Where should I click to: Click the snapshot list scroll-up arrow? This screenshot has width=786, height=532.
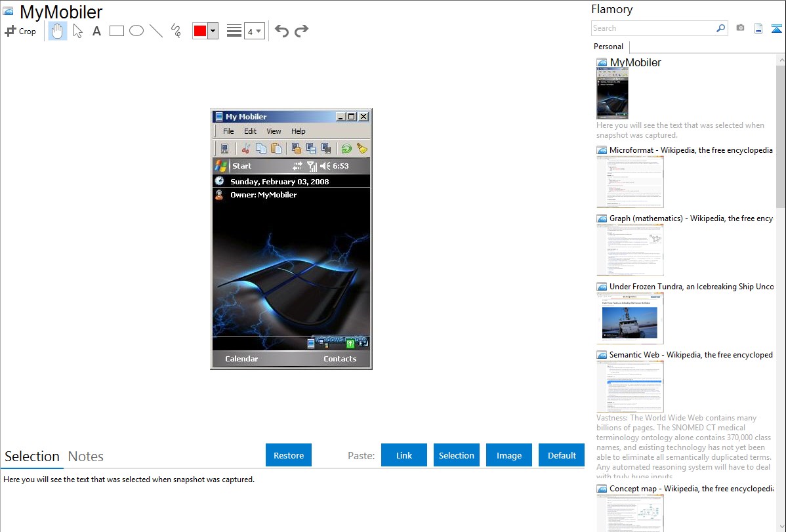coord(781,60)
